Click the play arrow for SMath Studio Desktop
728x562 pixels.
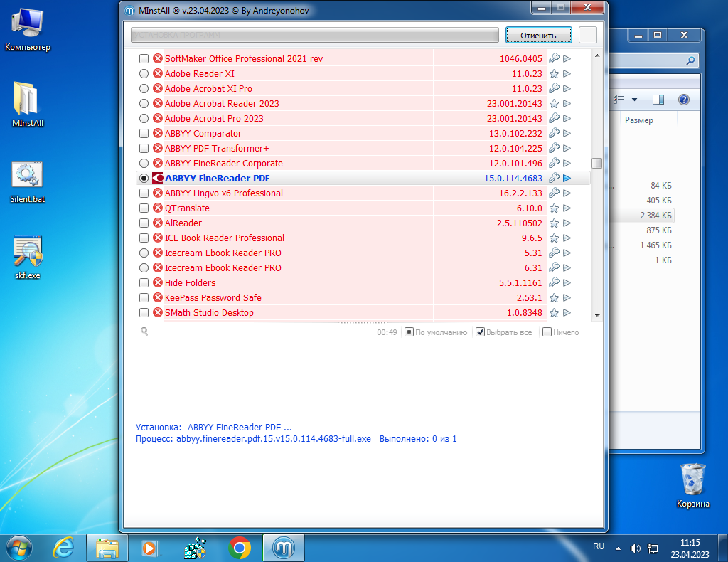(567, 312)
